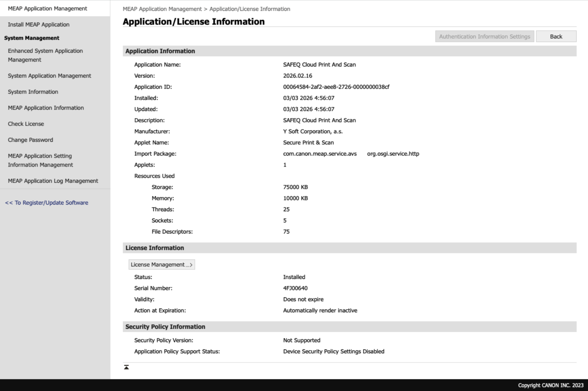Click the Application/License Information heading
The image size is (588, 391).
[194, 22]
